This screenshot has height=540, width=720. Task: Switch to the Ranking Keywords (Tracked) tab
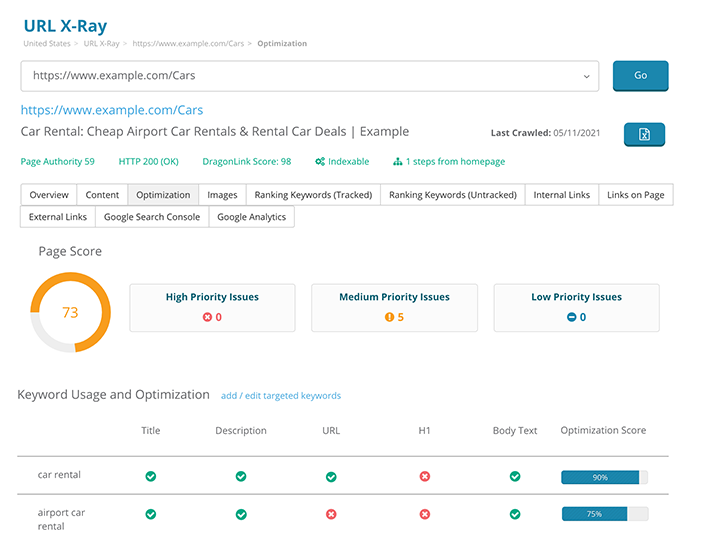click(313, 195)
